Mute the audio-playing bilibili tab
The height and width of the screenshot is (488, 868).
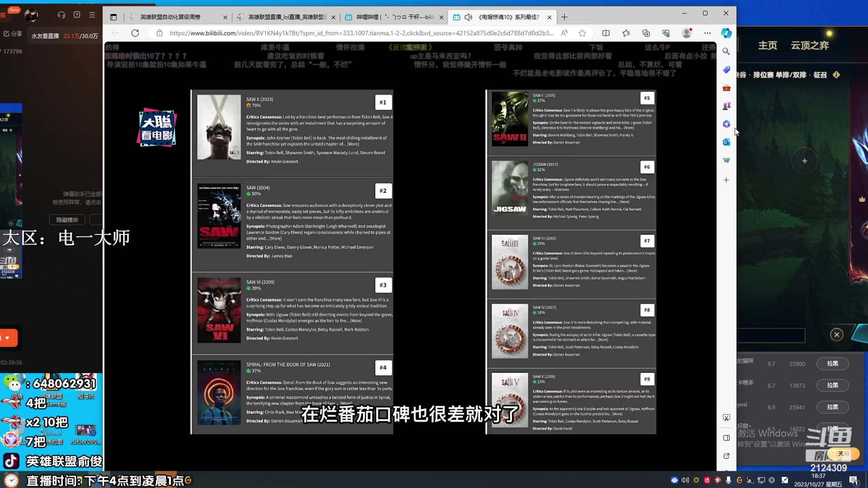tap(468, 17)
